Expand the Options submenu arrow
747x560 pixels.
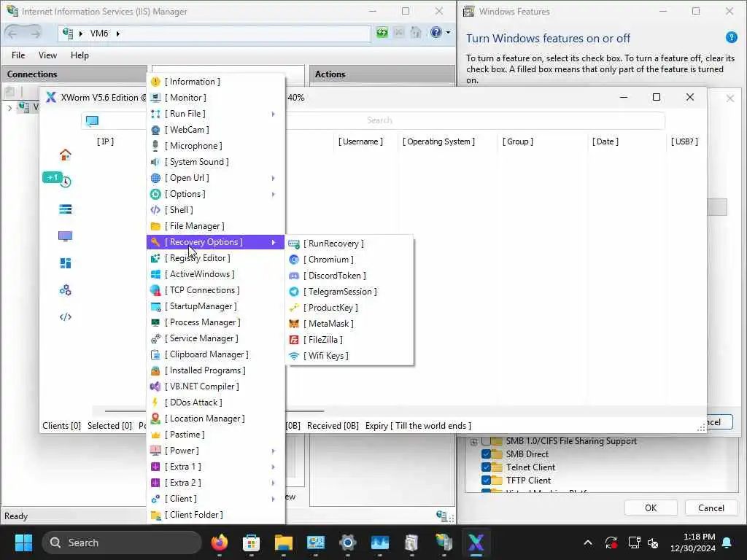click(x=273, y=194)
